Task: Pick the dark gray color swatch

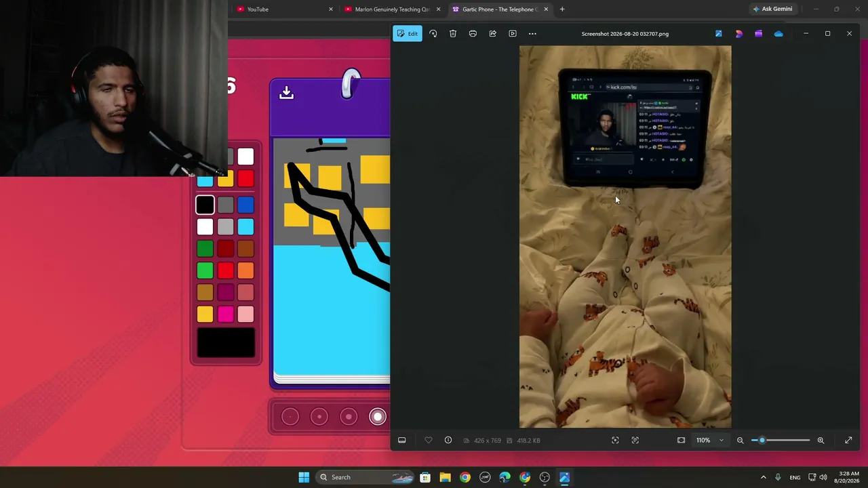Action: coord(226,205)
